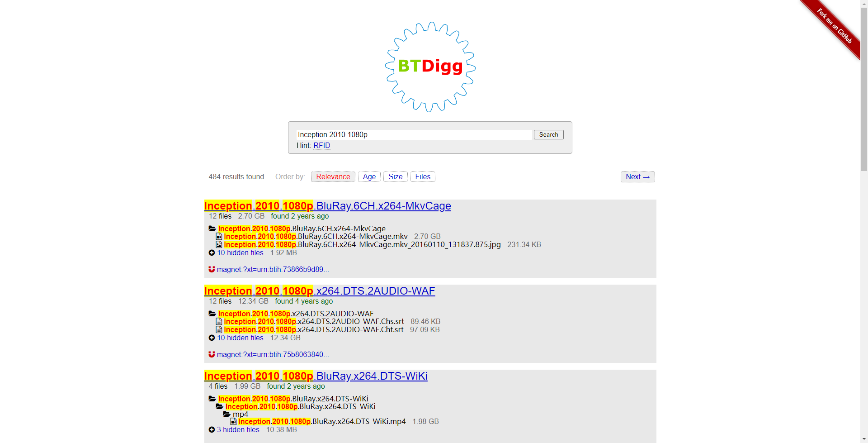The width and height of the screenshot is (868, 443).
Task: Expand 10 hidden files under MkvCage
Action: 240,252
